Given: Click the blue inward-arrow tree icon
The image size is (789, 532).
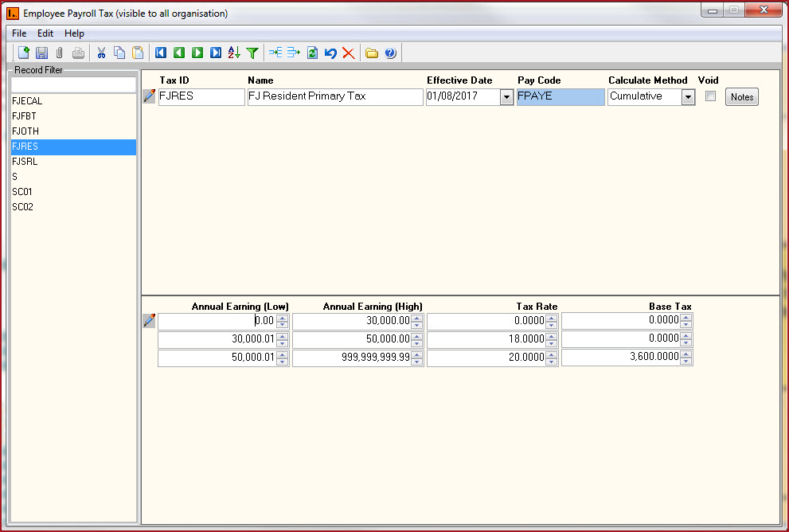Looking at the screenshot, I should click(x=275, y=53).
